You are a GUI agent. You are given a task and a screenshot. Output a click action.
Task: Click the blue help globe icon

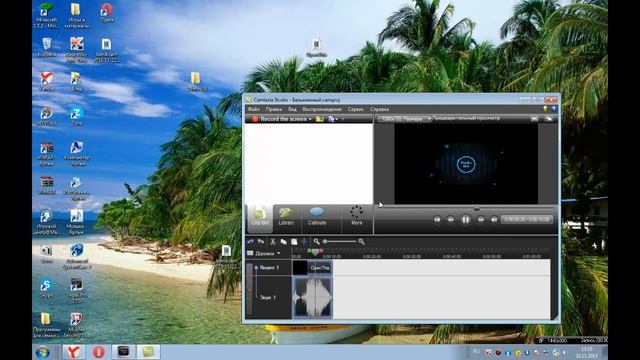553,109
